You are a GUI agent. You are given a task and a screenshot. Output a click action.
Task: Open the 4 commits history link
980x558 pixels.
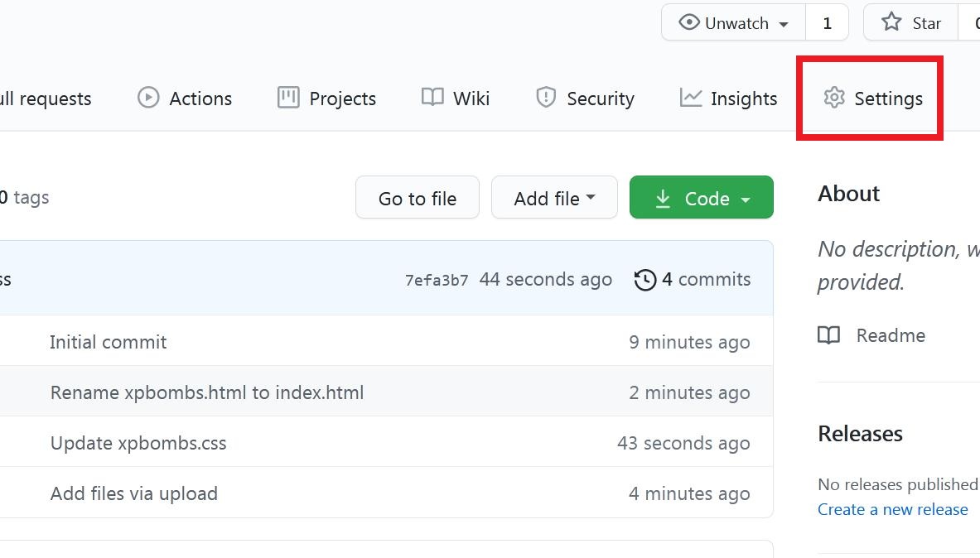[x=706, y=280]
